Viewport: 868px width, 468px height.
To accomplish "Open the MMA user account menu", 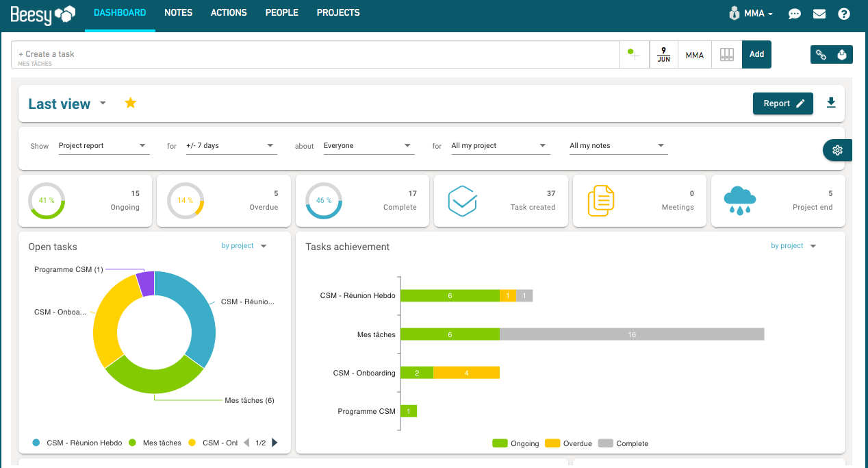I will 751,14.
